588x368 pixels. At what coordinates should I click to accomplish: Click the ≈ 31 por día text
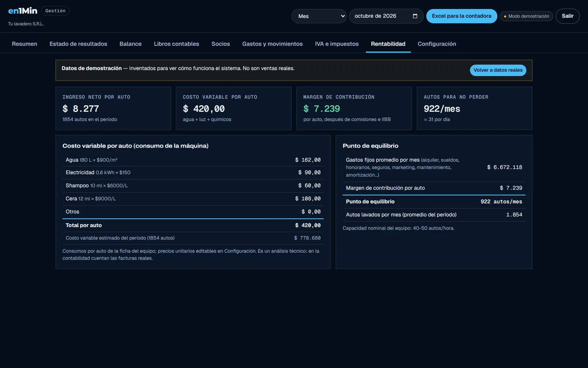(437, 120)
